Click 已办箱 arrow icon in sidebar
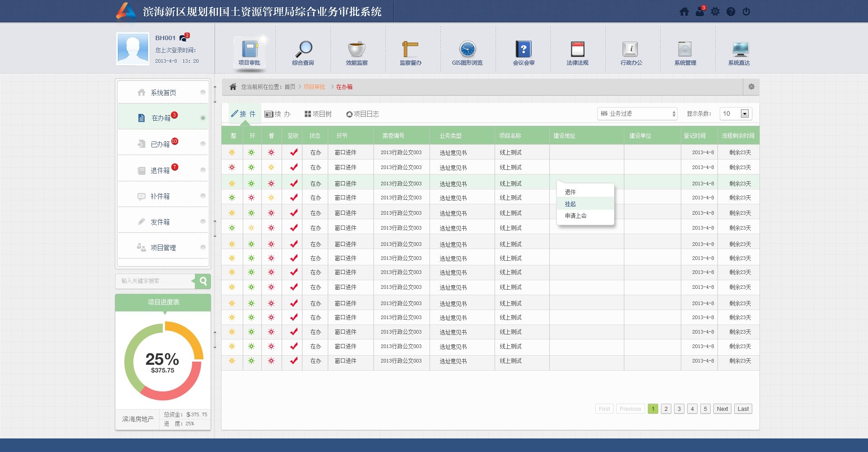 142,144
